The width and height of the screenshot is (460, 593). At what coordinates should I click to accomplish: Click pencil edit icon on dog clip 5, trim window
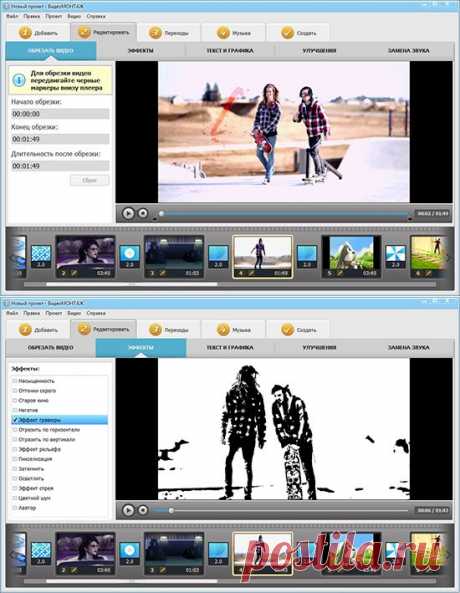[x=340, y=273]
